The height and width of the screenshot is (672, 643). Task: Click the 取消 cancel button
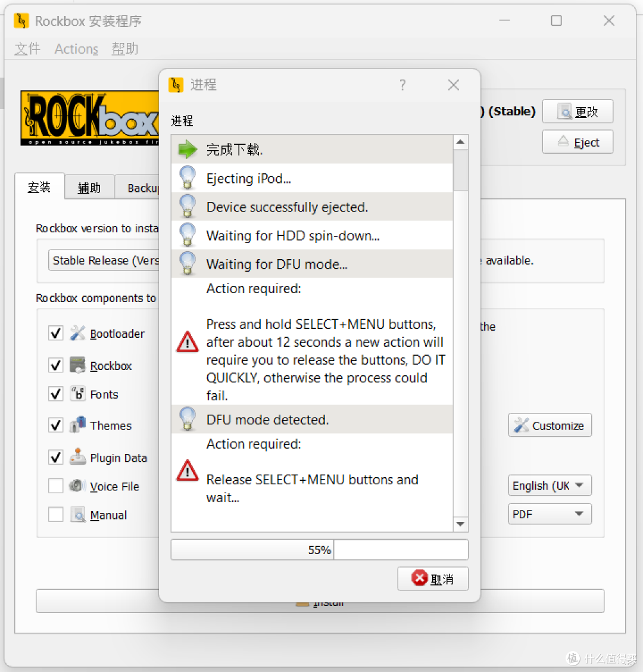[x=433, y=578]
